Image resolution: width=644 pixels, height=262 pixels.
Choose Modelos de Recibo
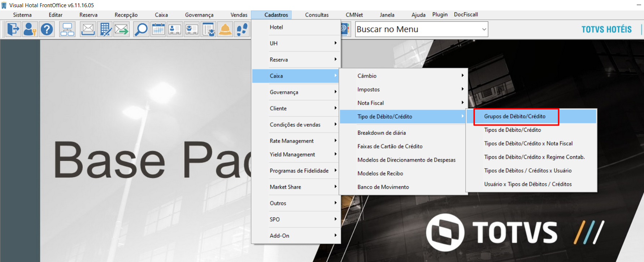pyautogui.click(x=403, y=173)
